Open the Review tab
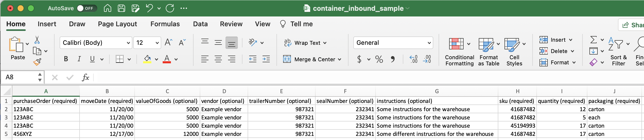This screenshot has width=644, height=140. [x=231, y=24]
